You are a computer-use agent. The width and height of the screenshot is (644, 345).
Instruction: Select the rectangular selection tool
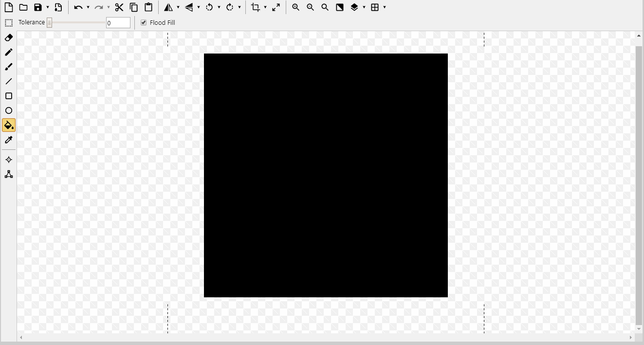pos(9,22)
